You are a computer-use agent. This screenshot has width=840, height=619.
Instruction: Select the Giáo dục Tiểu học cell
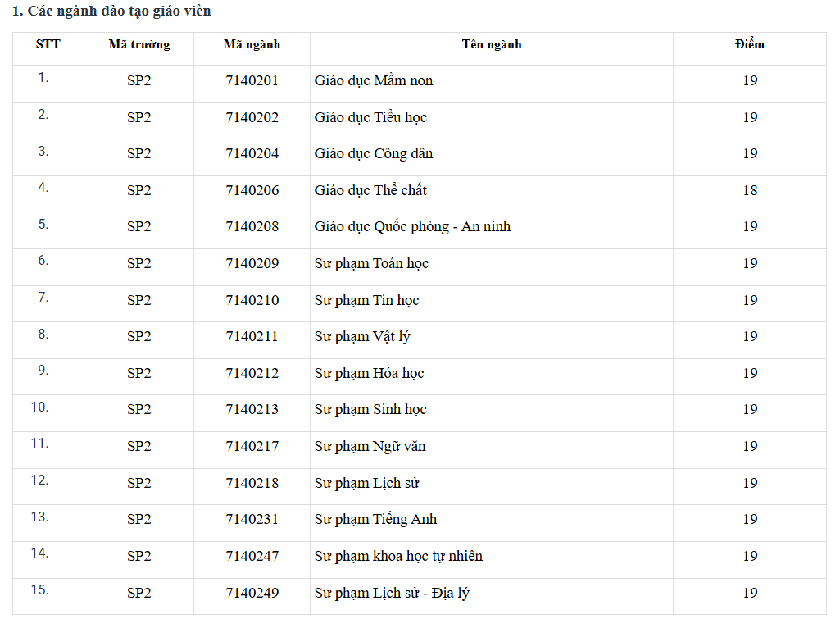(x=370, y=117)
